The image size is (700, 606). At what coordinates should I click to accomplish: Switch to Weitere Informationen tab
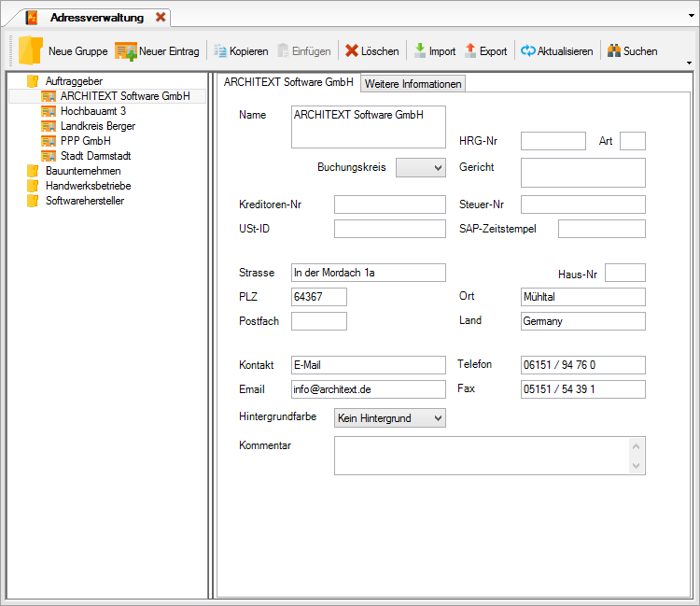(x=413, y=84)
